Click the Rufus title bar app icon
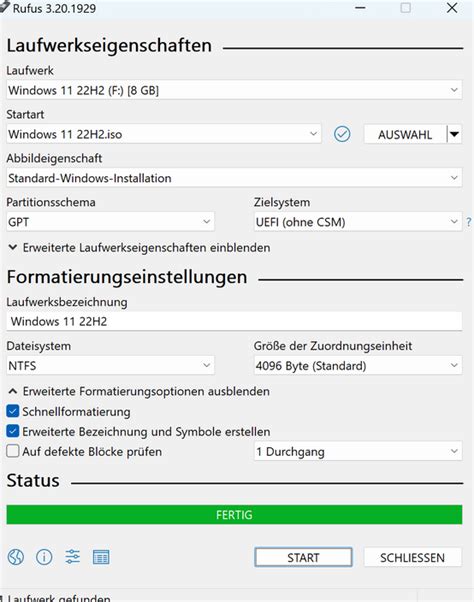This screenshot has height=602, width=474. click(x=5, y=8)
